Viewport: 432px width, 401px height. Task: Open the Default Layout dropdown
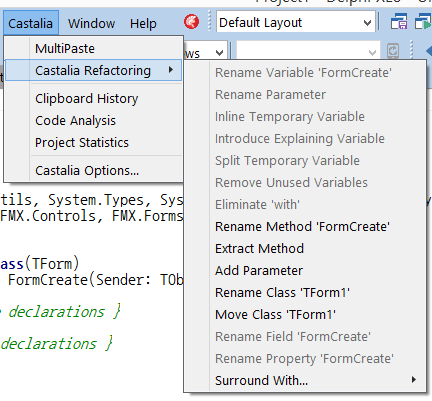(296, 23)
